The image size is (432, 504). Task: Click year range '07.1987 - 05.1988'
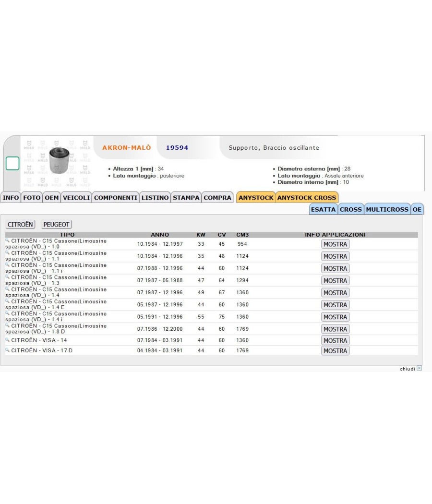click(160, 280)
